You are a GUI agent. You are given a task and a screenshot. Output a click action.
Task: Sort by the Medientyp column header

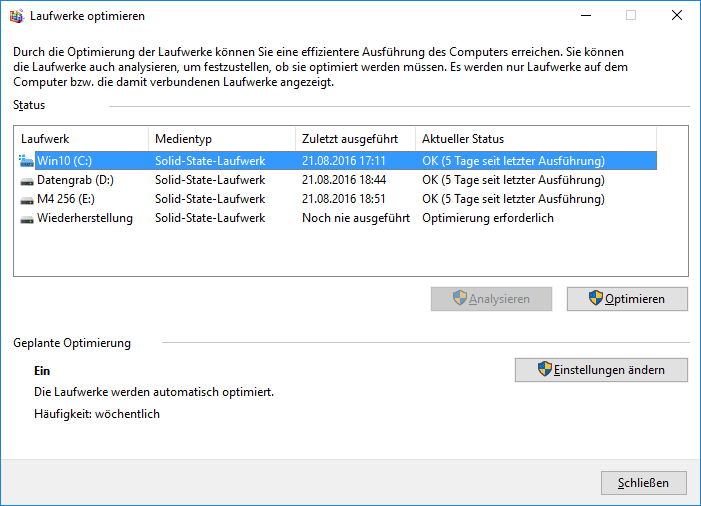pyautogui.click(x=222, y=139)
